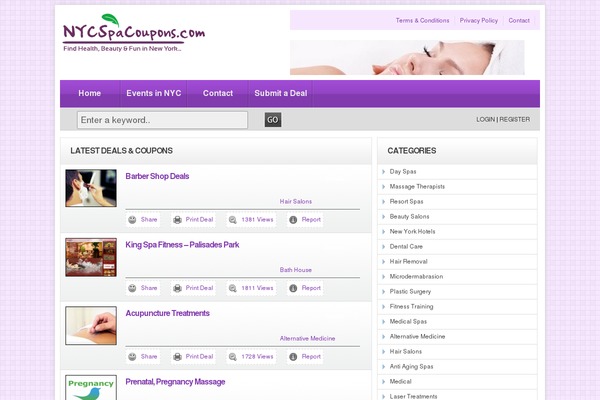Screen dimensions: 600x400
Task: Open the Acupuncture Treatments thumbnail image
Action: [91, 326]
